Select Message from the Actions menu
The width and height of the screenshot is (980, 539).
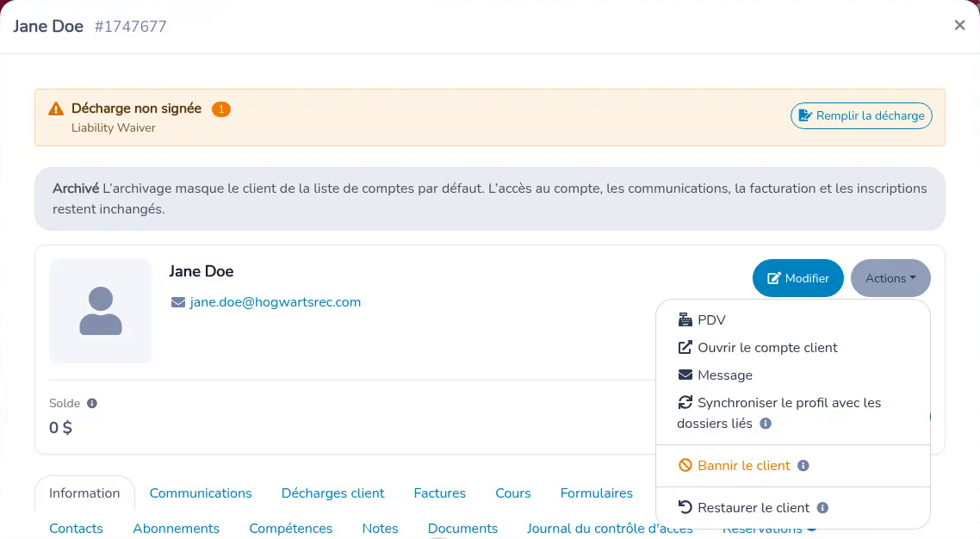(793, 375)
